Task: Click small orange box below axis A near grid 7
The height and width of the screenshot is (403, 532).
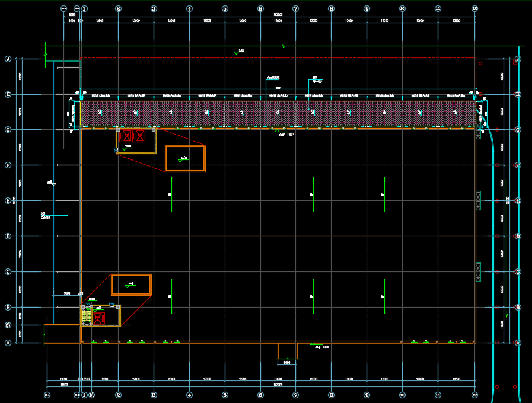Action: [287, 351]
